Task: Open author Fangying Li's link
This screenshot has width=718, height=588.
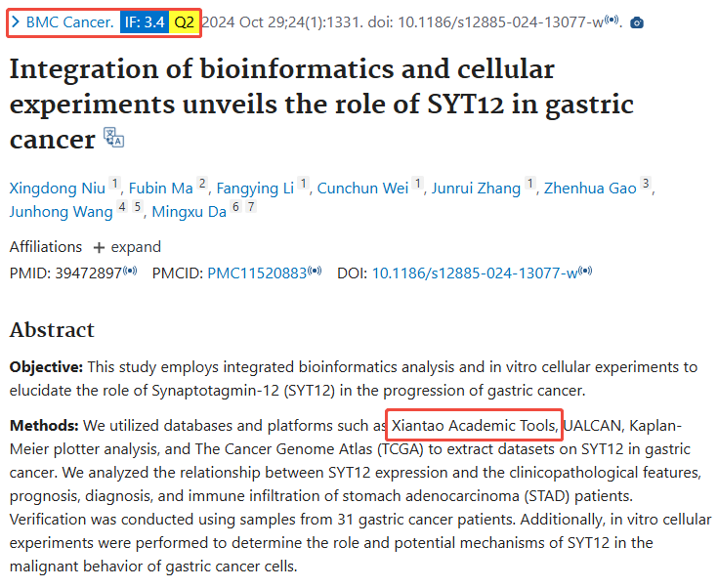Action: point(255,189)
